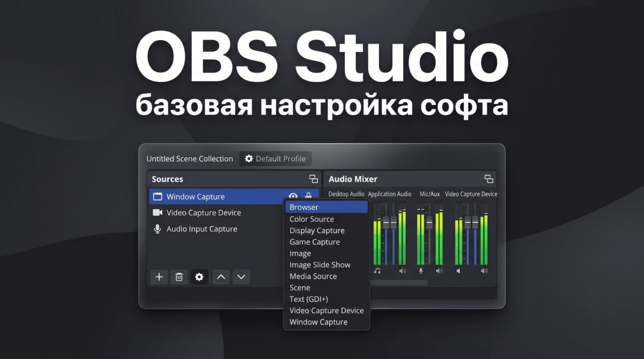644x359 pixels.
Task: Click the small no-waves speaker icon in the mixer
Action: [458, 271]
